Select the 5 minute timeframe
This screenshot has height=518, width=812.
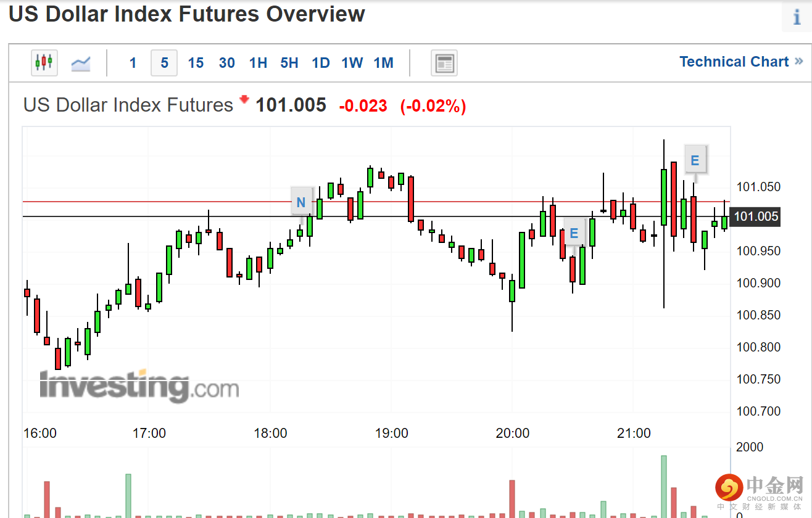pyautogui.click(x=164, y=63)
